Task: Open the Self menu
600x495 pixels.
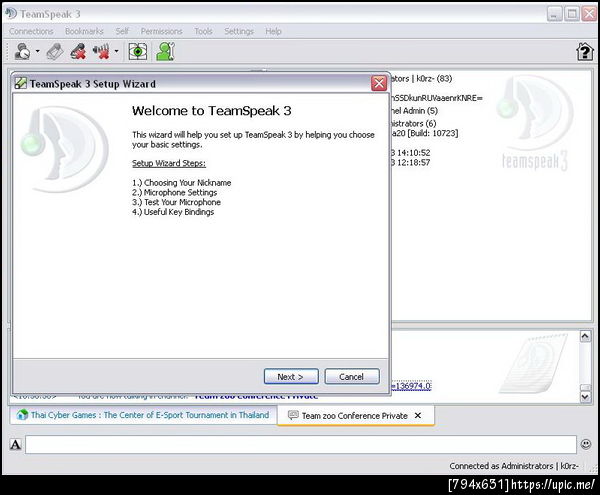Action: 122,31
